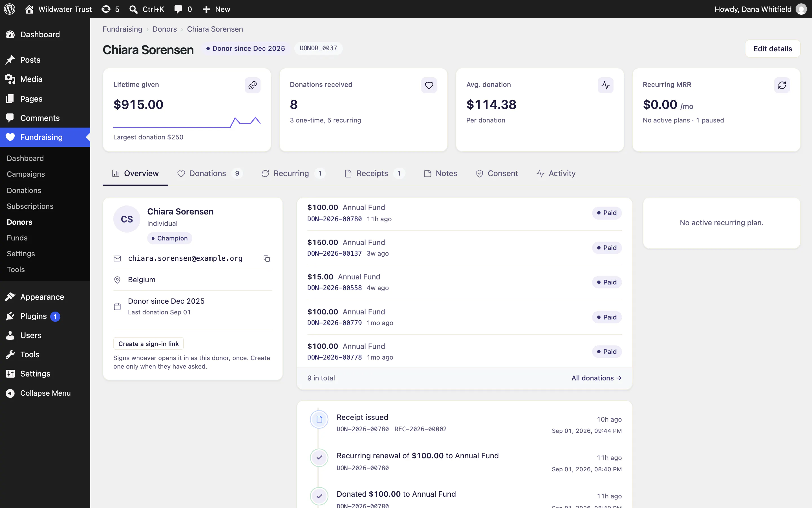
Task: Click the Champion donor badge
Action: [x=169, y=238]
